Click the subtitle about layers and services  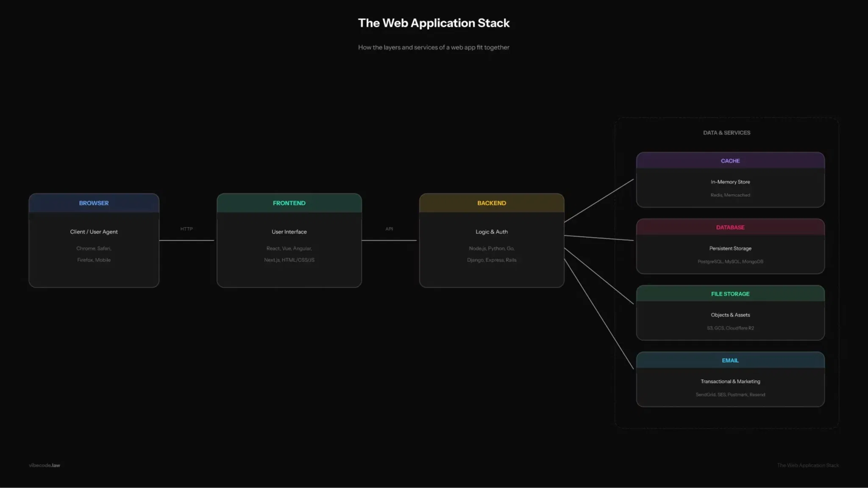pyautogui.click(x=434, y=47)
